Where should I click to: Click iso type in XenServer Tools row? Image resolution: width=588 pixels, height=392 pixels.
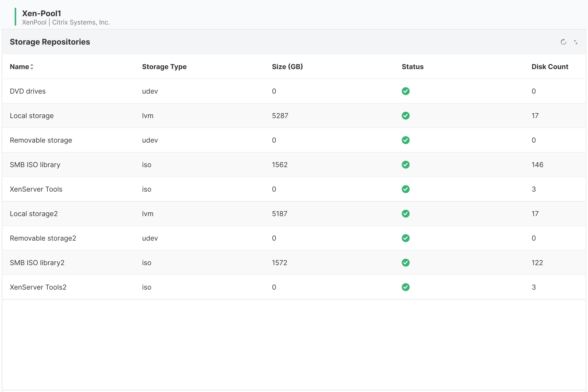pyautogui.click(x=147, y=189)
